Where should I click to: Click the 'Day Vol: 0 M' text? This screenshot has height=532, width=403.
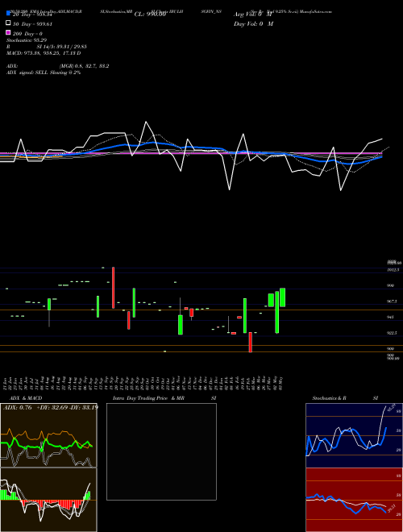pos(253,24)
